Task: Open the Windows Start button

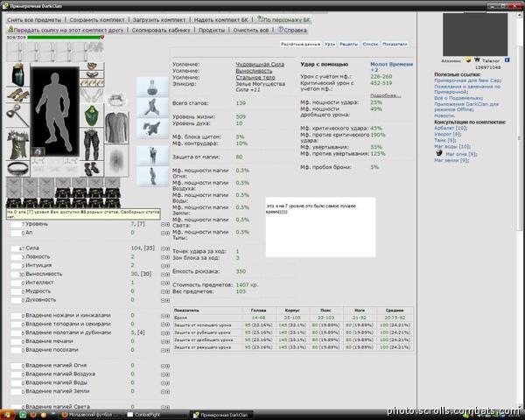Action: [x=7, y=415]
